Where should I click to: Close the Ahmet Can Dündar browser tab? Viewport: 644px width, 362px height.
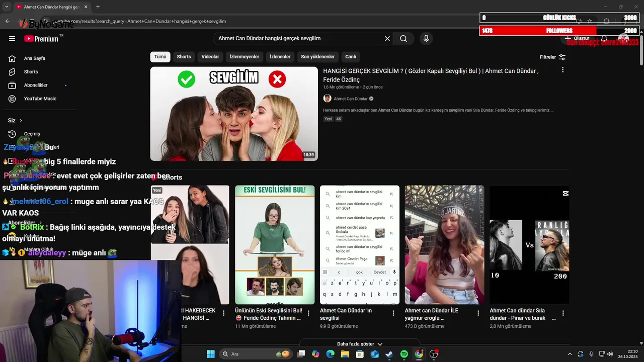[x=86, y=7]
